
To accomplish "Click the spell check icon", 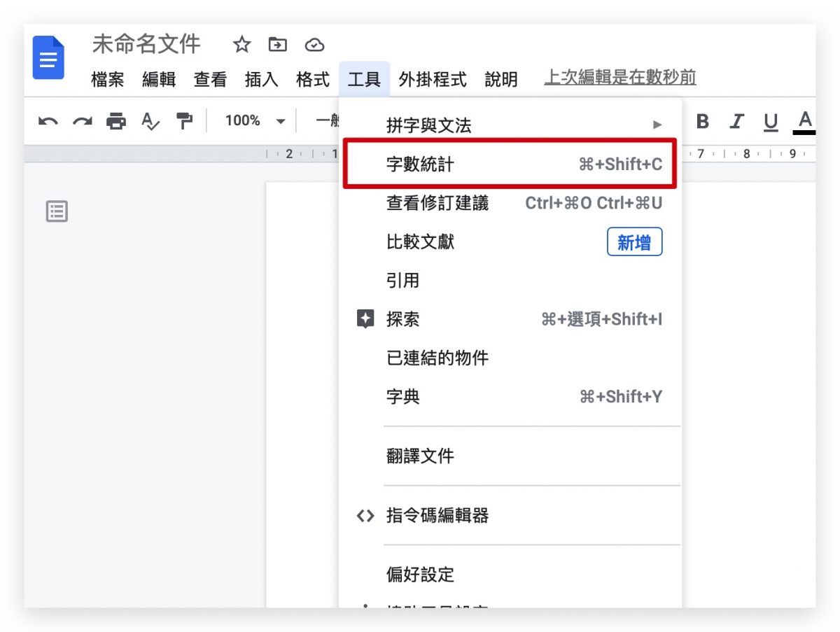I will click(150, 121).
